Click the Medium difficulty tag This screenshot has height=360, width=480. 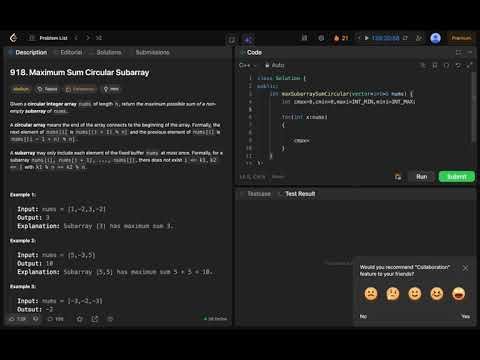21,89
